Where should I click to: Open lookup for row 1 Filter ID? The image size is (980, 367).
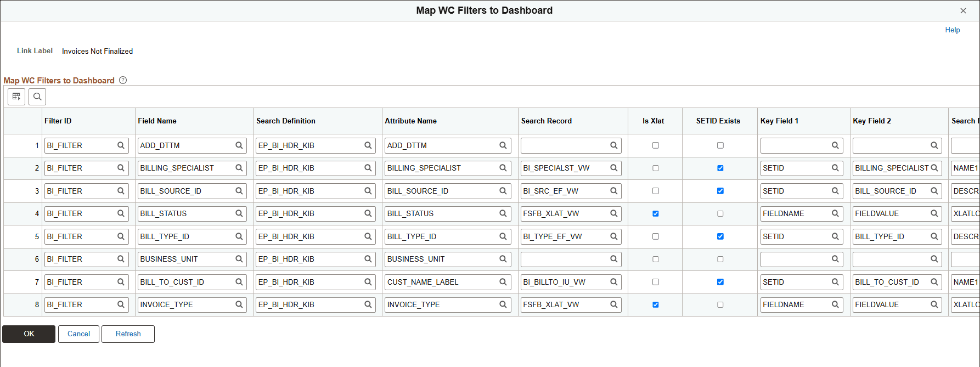click(x=121, y=145)
